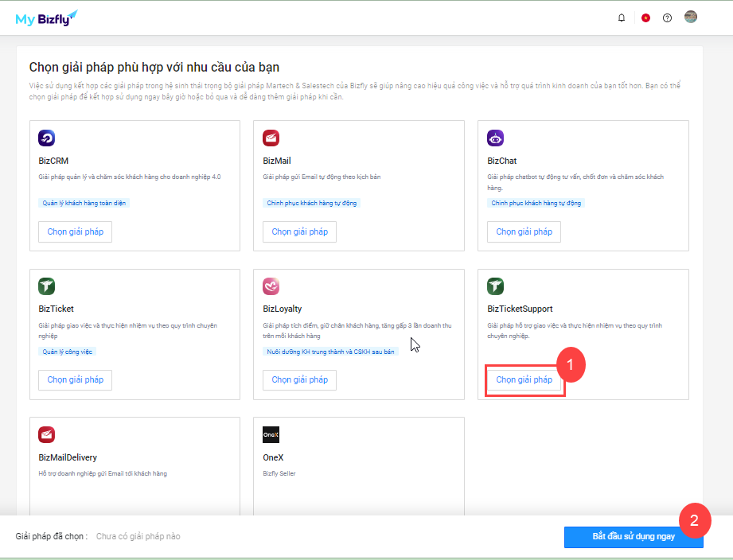Open the user profile avatar
Screen dimensions: 733x560
click(x=691, y=17)
